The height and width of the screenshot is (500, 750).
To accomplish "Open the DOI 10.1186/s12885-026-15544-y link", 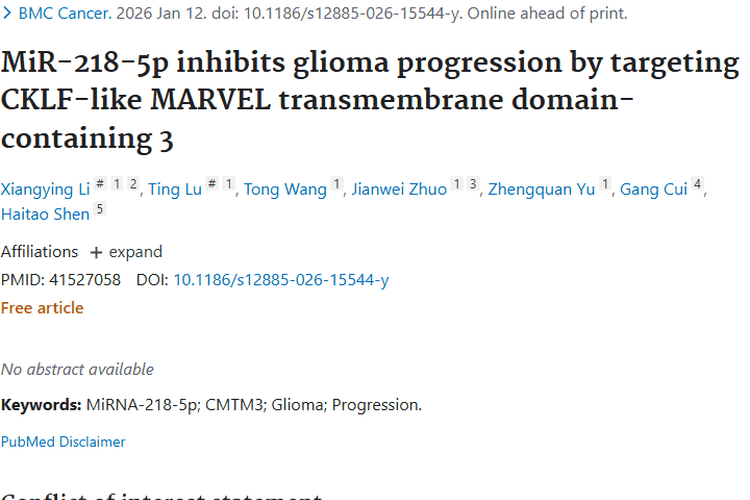I will (x=281, y=280).
